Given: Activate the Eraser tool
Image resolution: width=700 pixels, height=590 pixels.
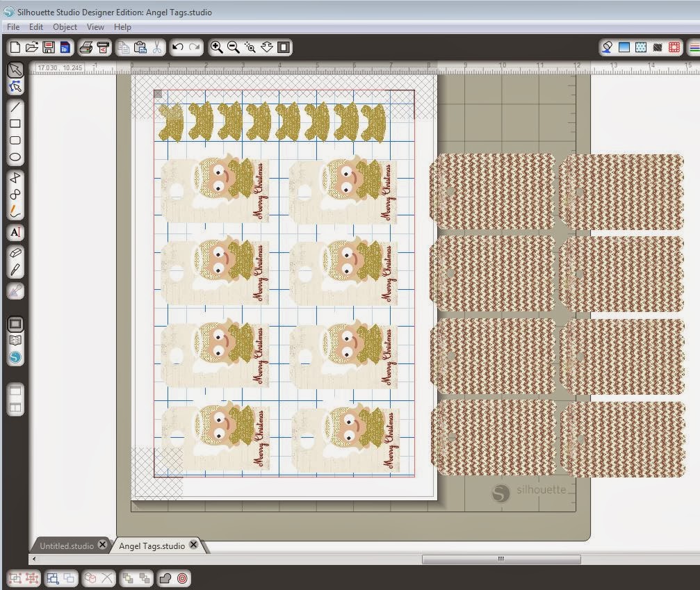Looking at the screenshot, I should (15, 253).
